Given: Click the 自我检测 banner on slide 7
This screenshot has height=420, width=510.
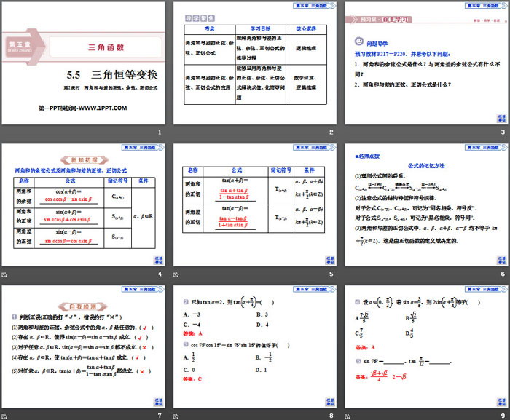Looking at the screenshot, I should click(x=83, y=306).
